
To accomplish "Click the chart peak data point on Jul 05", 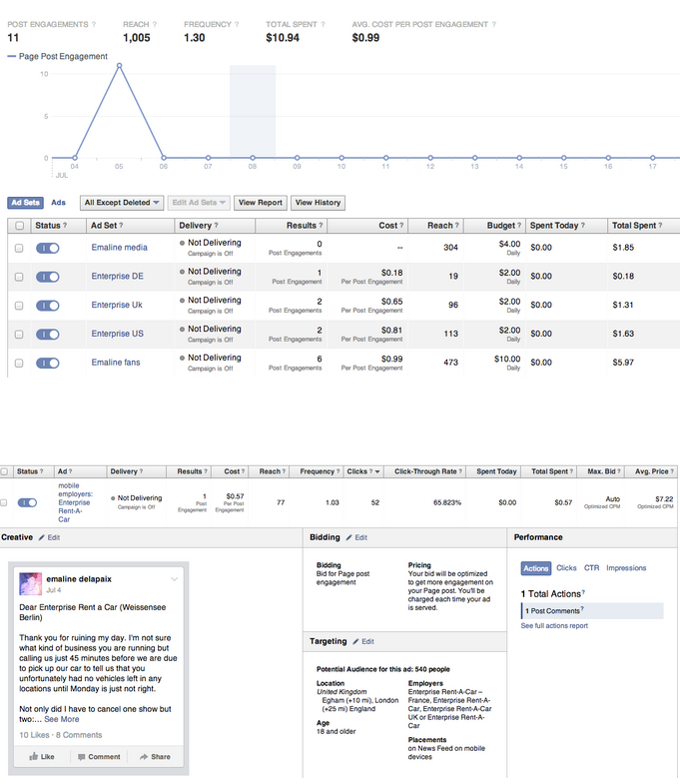I will pos(119,66).
